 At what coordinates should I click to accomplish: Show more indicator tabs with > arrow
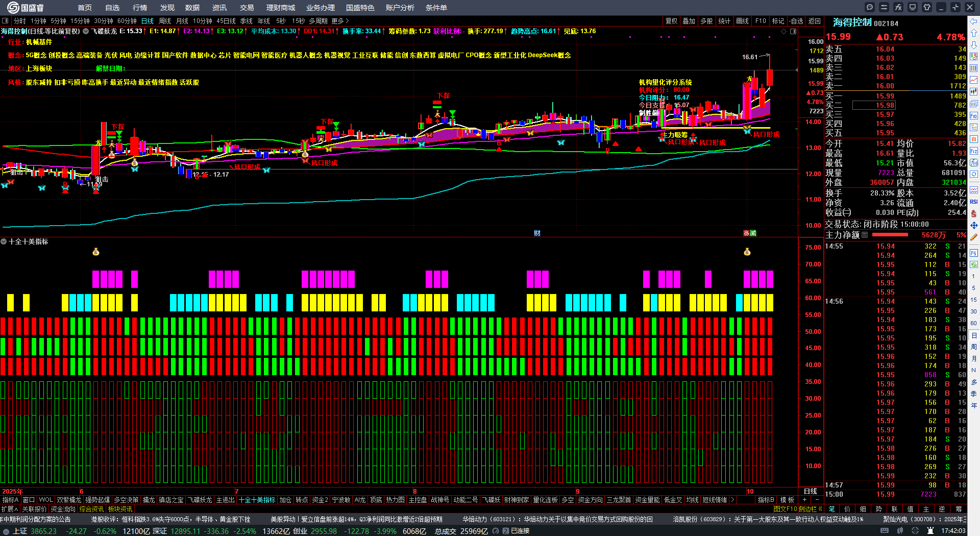click(732, 500)
